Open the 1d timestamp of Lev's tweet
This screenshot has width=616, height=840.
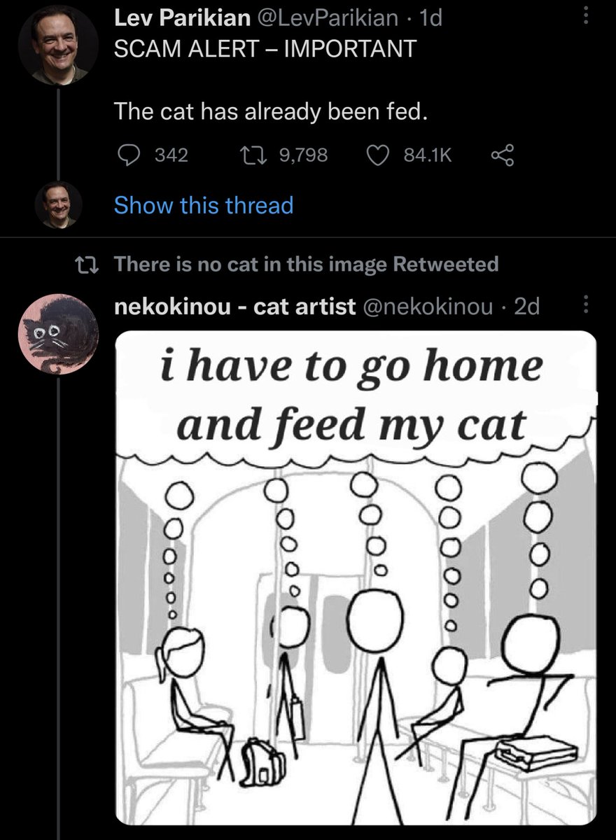click(x=430, y=19)
